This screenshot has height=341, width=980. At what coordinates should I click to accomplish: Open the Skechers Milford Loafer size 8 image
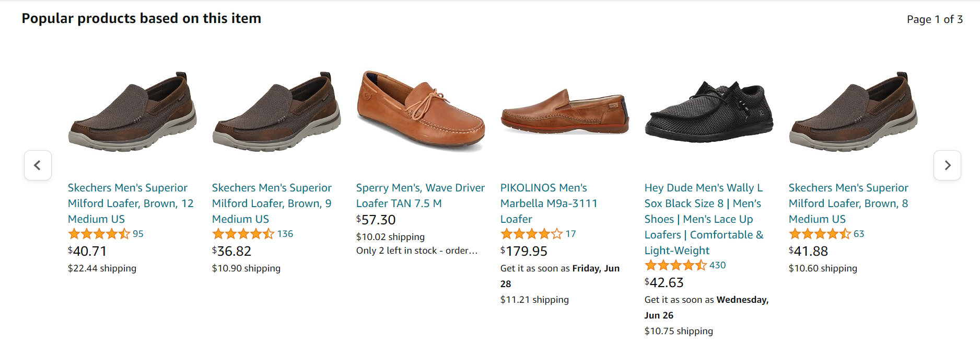pos(853,112)
